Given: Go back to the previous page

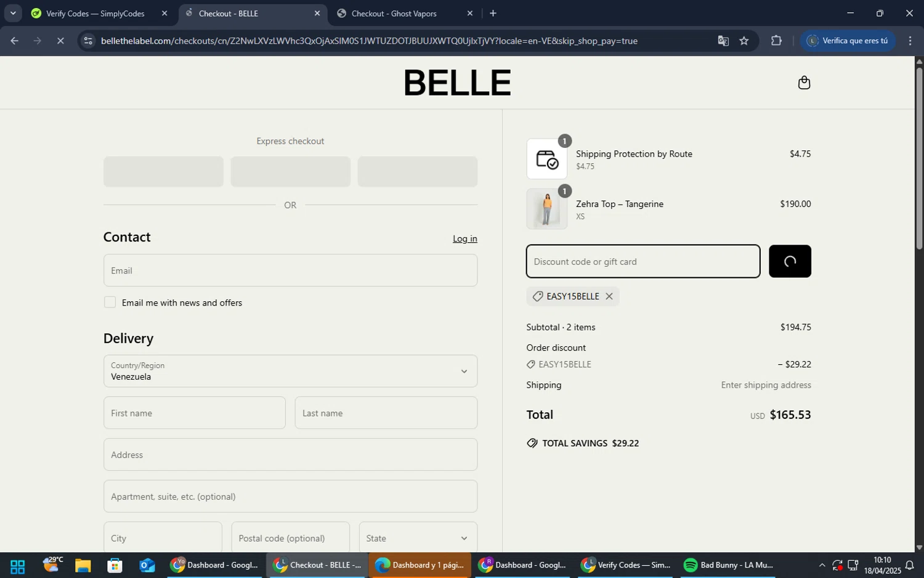Looking at the screenshot, I should point(14,41).
